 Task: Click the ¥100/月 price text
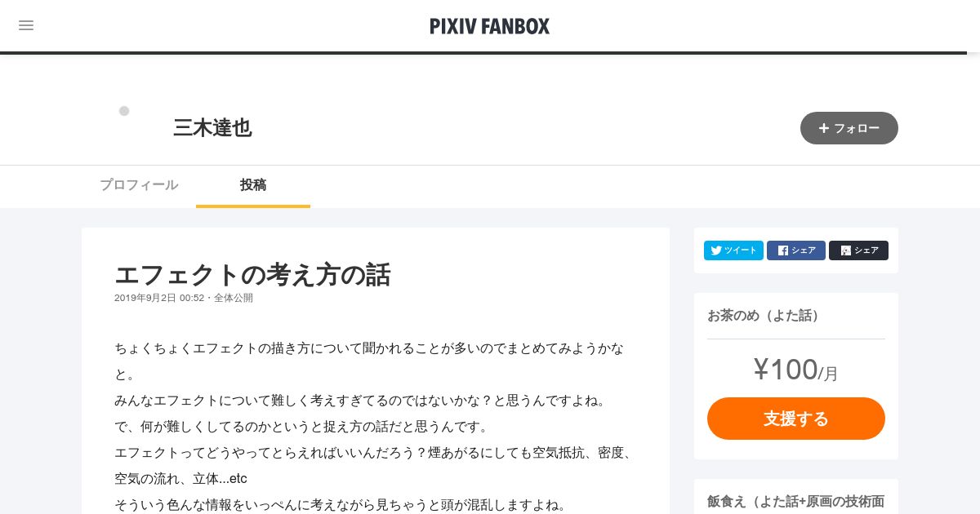pos(796,370)
